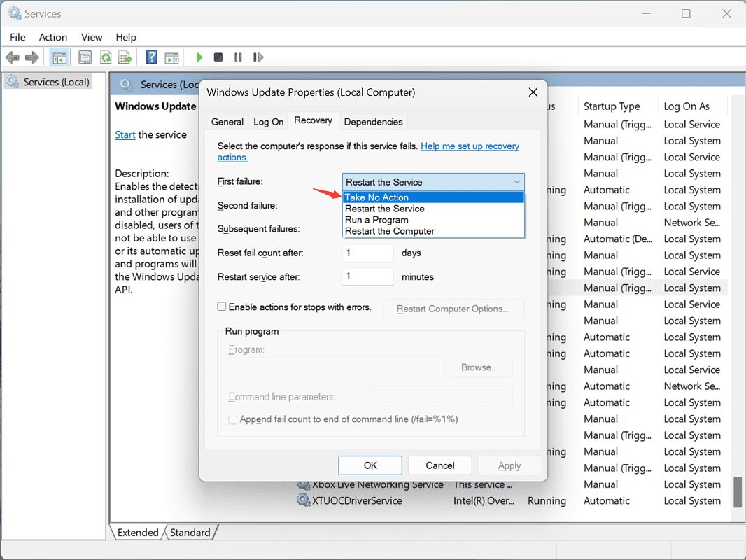Image resolution: width=746 pixels, height=560 pixels.
Task: Toggle the Show/Hide Action Pane toolbar icon
Action: pyautogui.click(x=171, y=57)
